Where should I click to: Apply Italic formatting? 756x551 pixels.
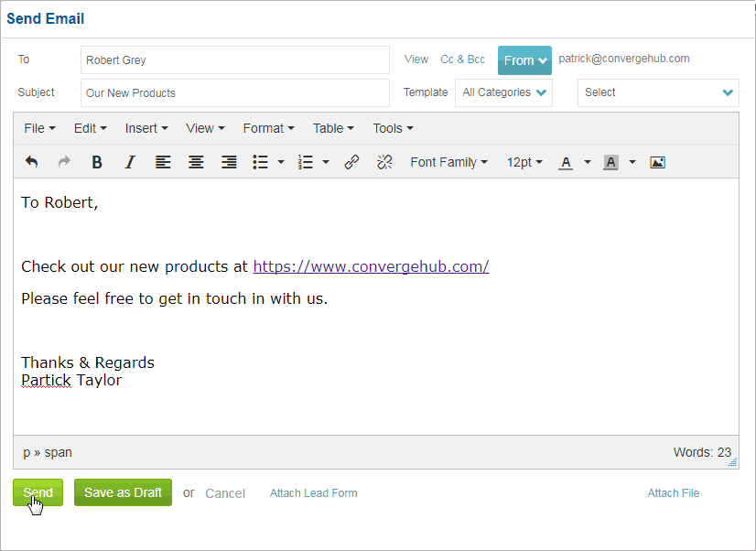pos(130,162)
